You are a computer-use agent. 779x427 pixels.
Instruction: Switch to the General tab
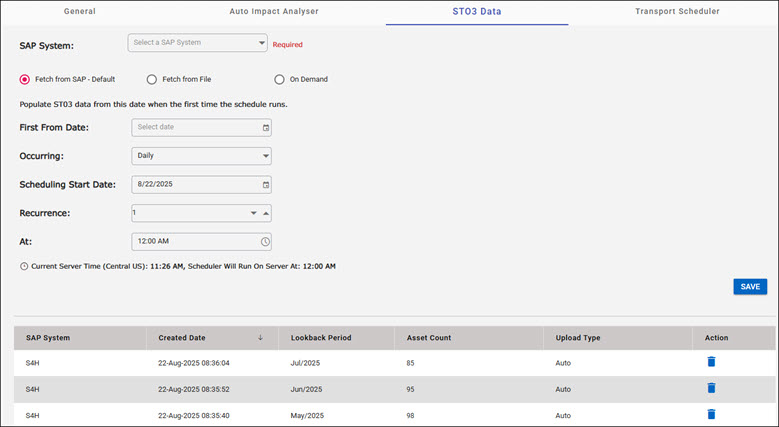tap(87, 11)
